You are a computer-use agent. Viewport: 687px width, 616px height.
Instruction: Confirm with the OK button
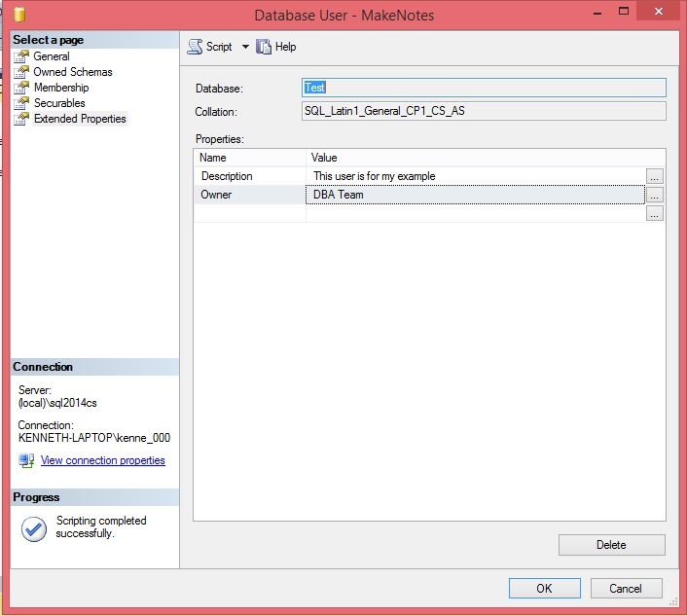544,588
